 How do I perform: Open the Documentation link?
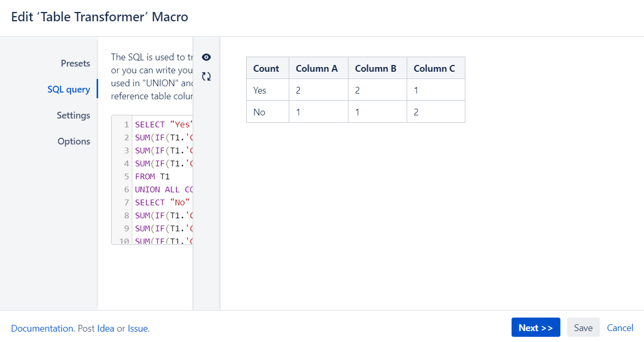(42, 328)
